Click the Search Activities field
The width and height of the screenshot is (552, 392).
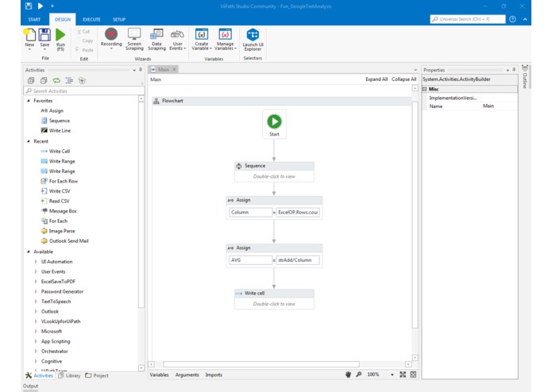[x=84, y=91]
